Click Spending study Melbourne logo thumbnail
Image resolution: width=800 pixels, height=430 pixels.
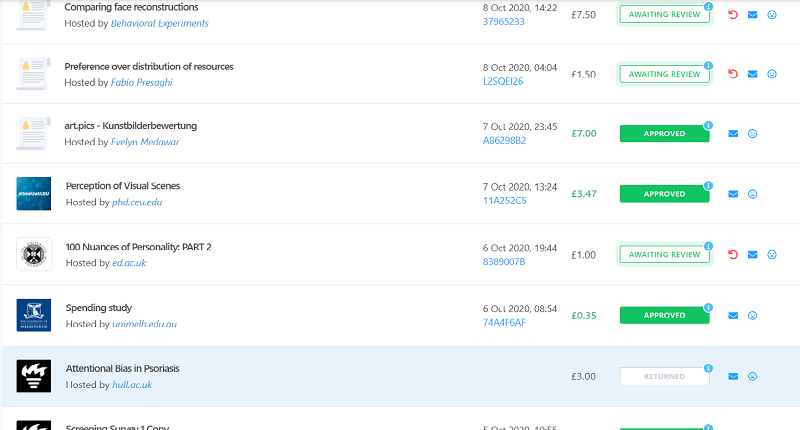34,315
